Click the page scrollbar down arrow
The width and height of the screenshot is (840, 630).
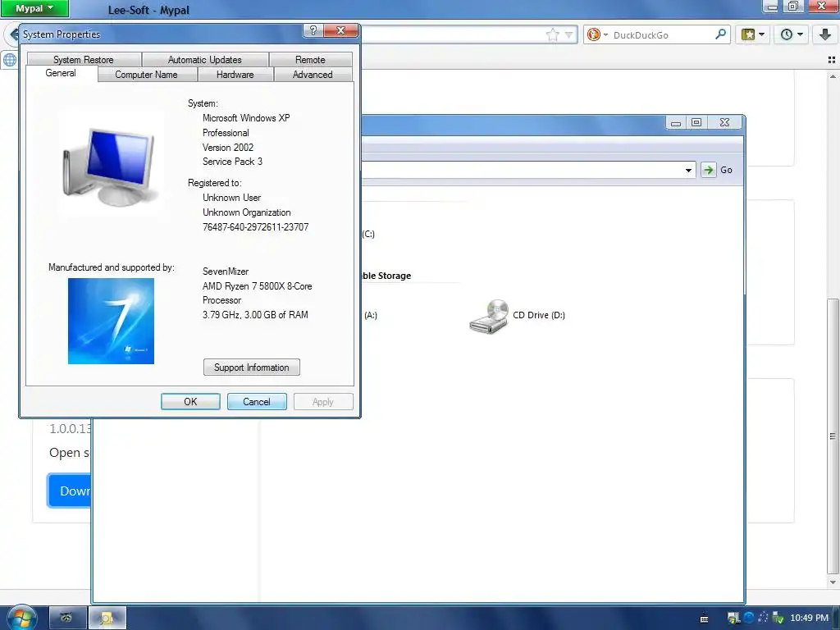pos(833,583)
